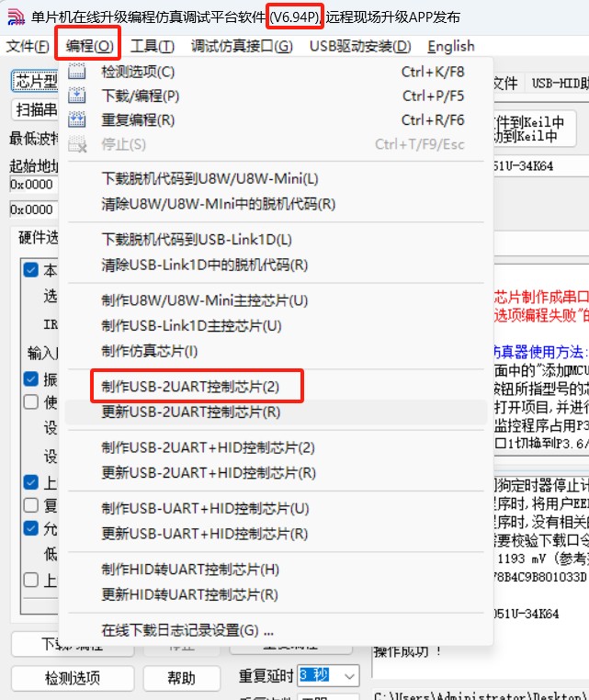Image resolution: width=589 pixels, height=700 pixels.
Task: Choose 制作仿真芯片(I) entry
Action: (276, 351)
